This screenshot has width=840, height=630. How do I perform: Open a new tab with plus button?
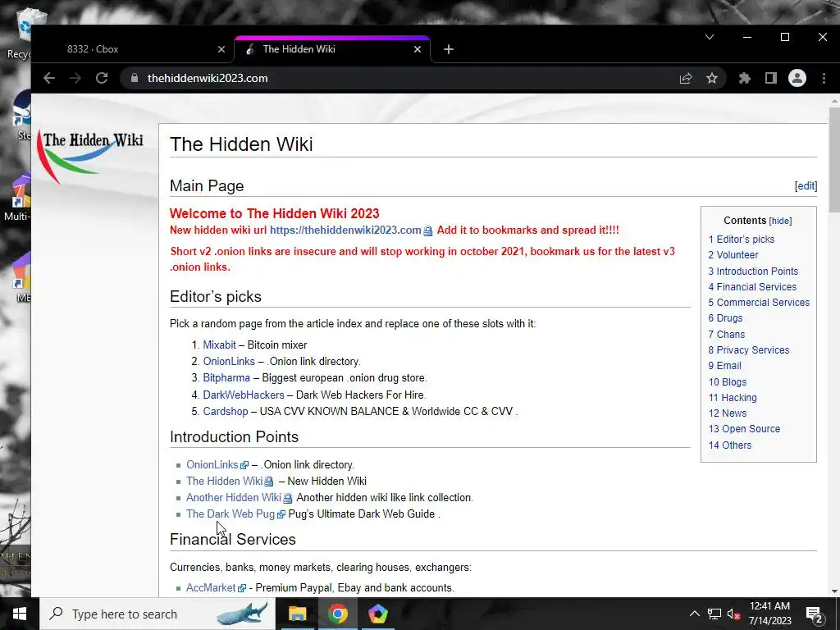(449, 49)
